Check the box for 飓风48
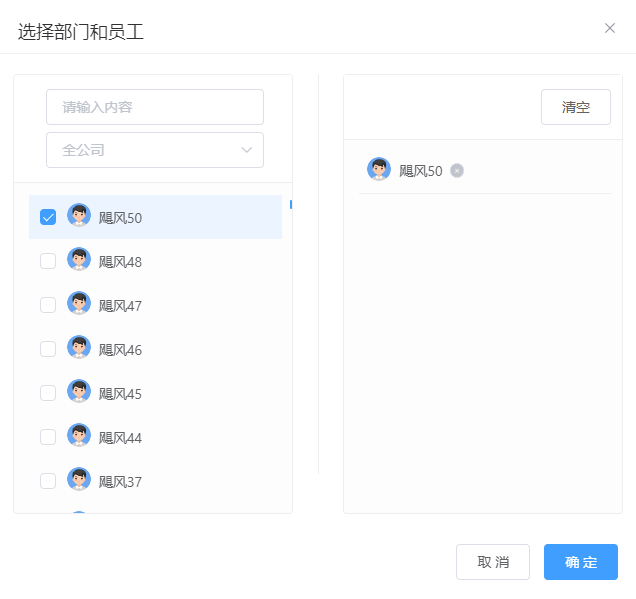 (x=48, y=261)
